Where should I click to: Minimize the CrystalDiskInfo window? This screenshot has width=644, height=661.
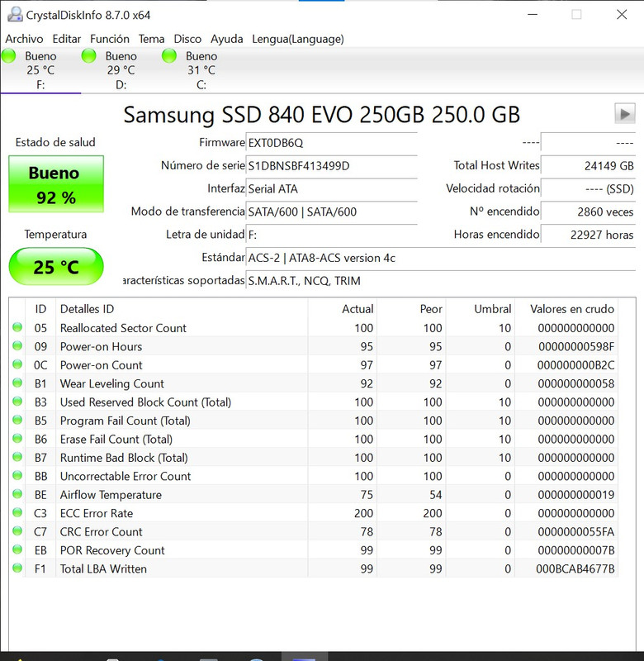click(x=533, y=15)
